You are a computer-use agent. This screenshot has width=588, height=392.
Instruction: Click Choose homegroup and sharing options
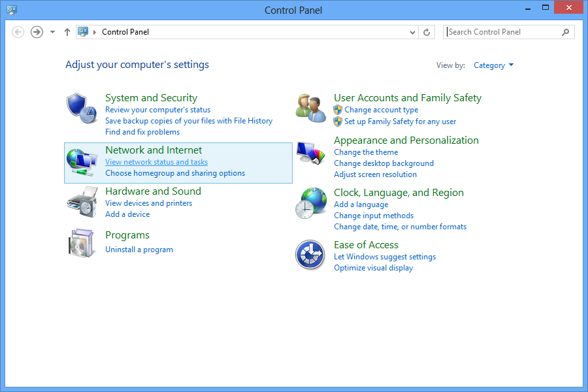coord(175,173)
